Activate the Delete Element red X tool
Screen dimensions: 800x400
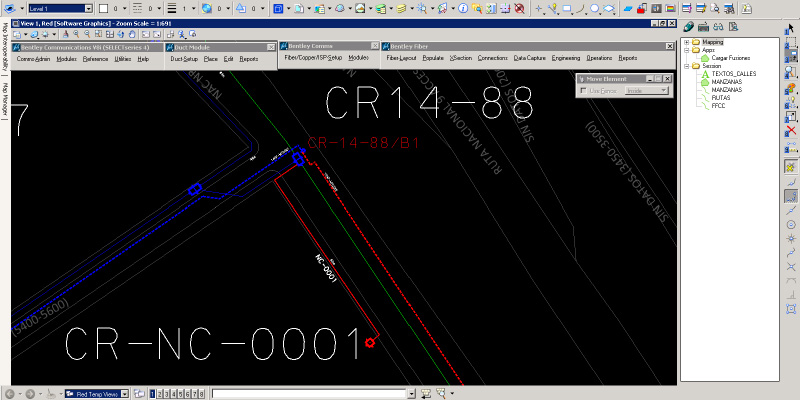(x=791, y=131)
